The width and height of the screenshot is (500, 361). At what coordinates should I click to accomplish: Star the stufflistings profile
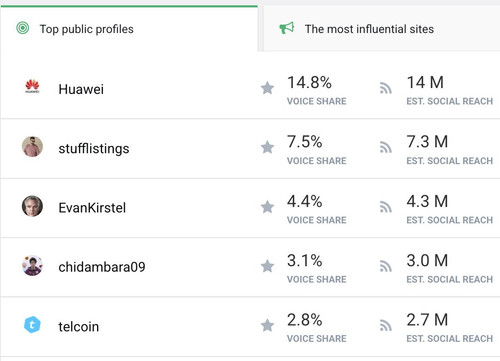point(267,147)
